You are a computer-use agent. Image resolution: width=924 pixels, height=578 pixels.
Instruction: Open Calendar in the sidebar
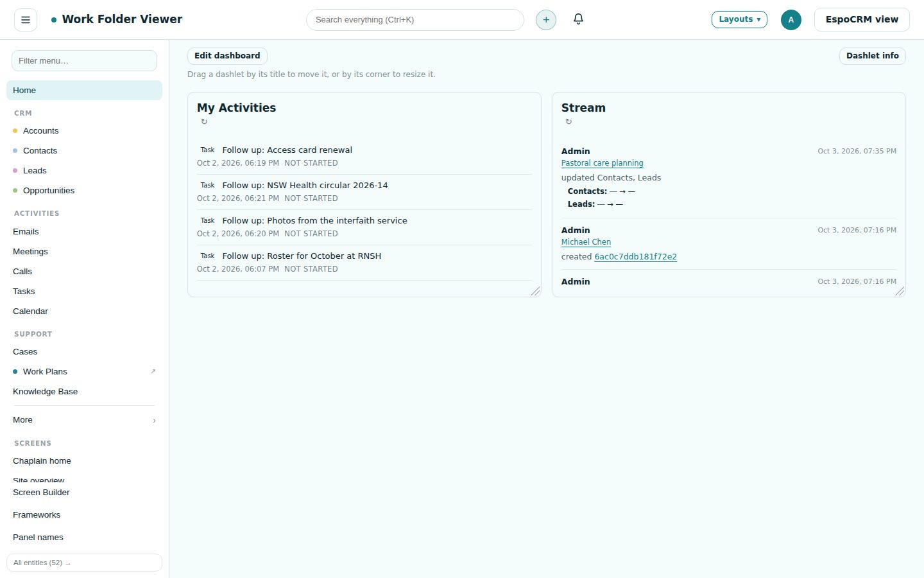tap(84, 311)
